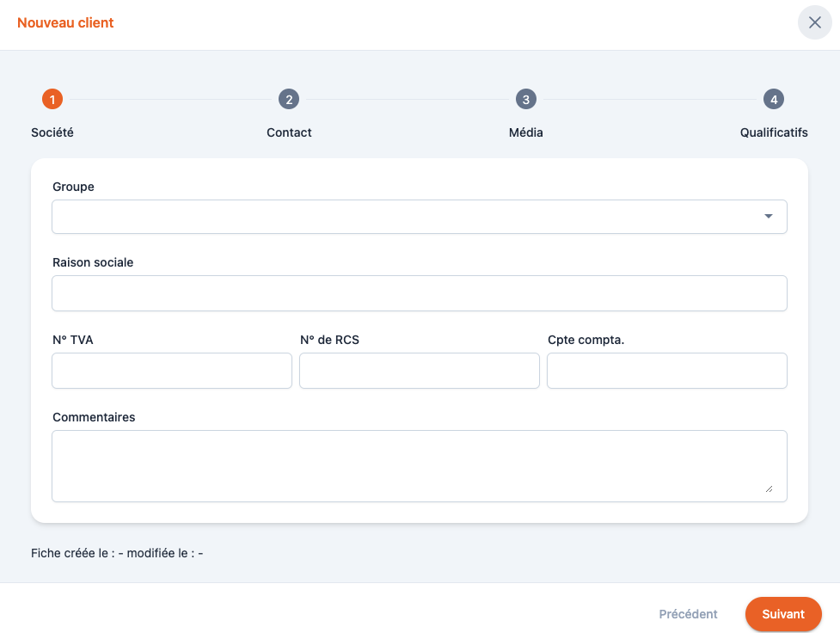
Task: Go to the Média step label
Action: tap(525, 132)
